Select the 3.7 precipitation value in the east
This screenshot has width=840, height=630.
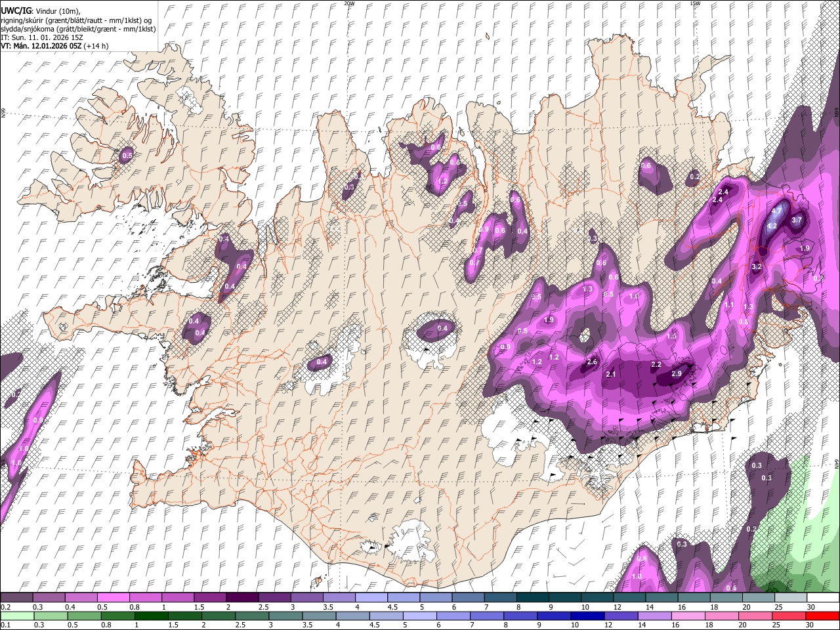tap(797, 220)
